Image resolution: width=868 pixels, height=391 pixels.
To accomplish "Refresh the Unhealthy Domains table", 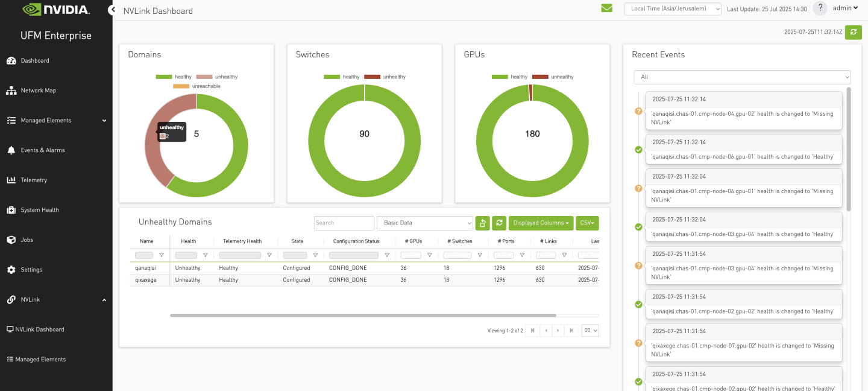I will (x=498, y=223).
